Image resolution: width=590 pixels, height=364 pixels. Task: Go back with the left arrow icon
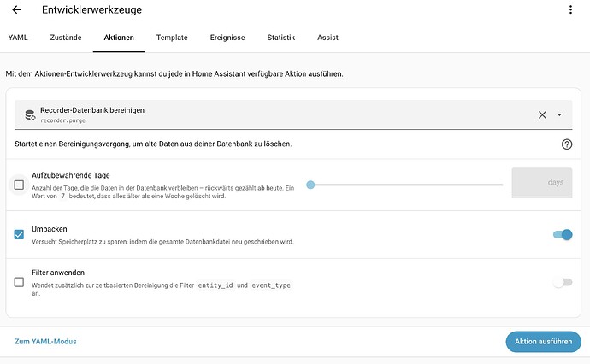coord(16,9)
